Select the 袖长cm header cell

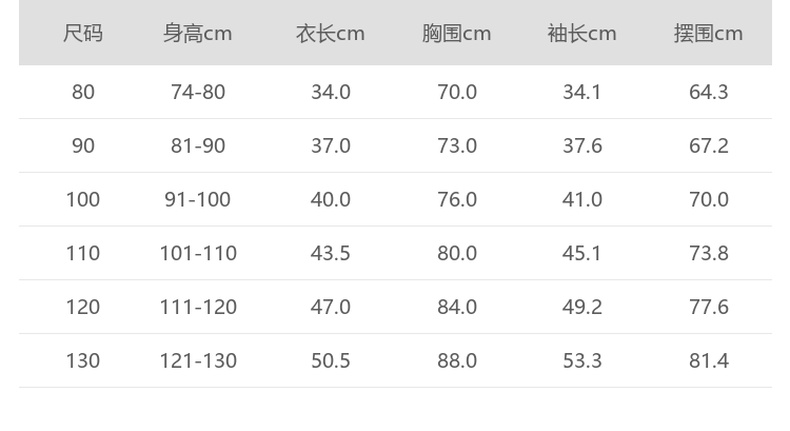click(582, 34)
